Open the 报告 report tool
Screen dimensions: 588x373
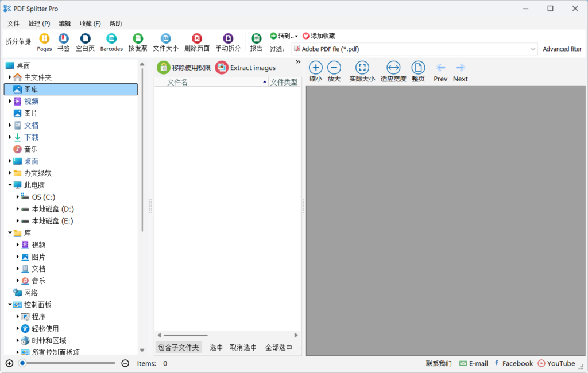click(x=256, y=42)
